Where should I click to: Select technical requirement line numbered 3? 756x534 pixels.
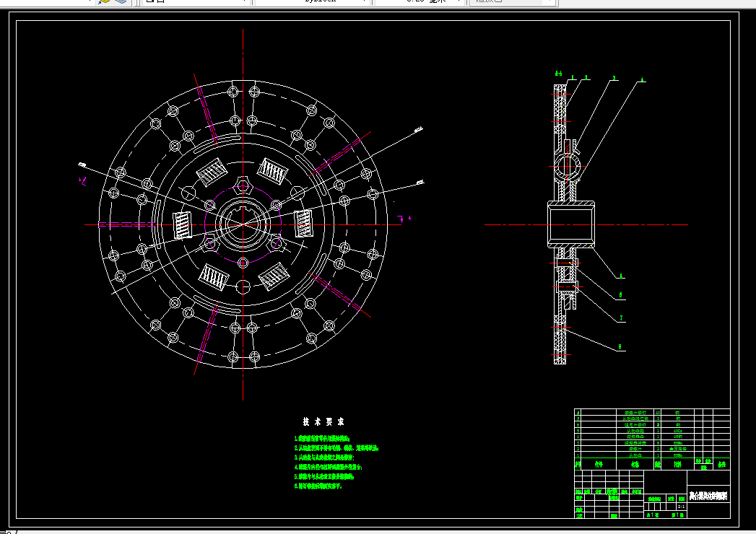[x=324, y=458]
